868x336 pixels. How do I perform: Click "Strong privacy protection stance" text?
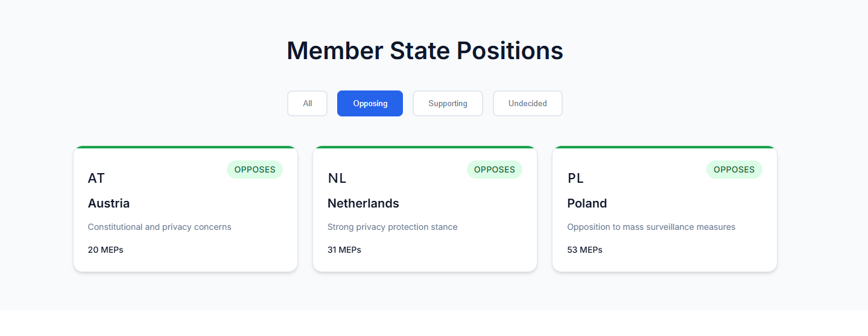[x=392, y=227]
